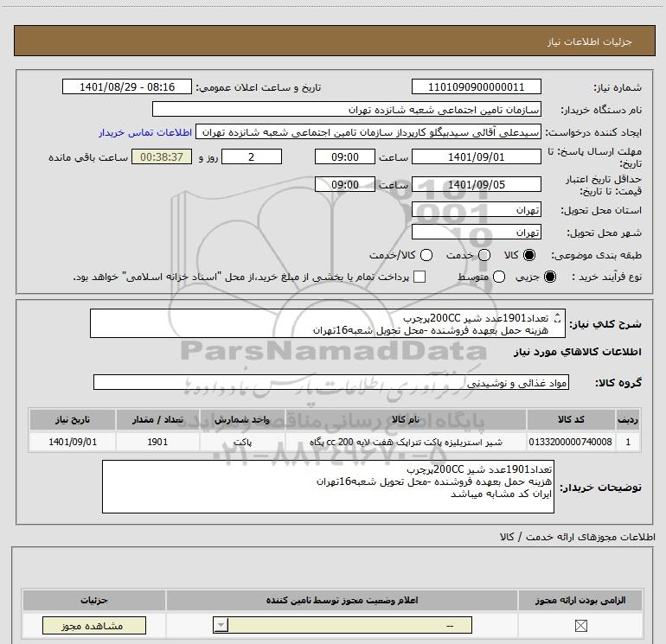Image resolution: width=666 pixels, height=644 pixels.
Task: Click the response deadline time 09:00 field
Action: point(345,157)
